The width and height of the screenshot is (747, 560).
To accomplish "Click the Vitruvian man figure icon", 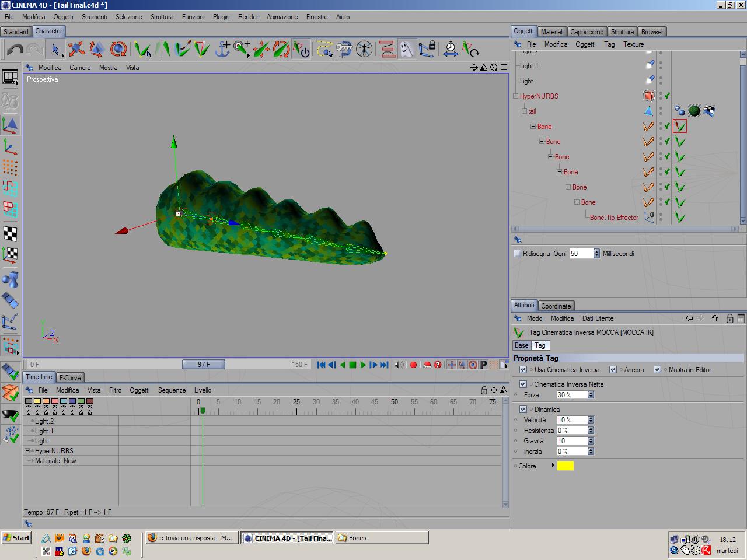I will (364, 49).
